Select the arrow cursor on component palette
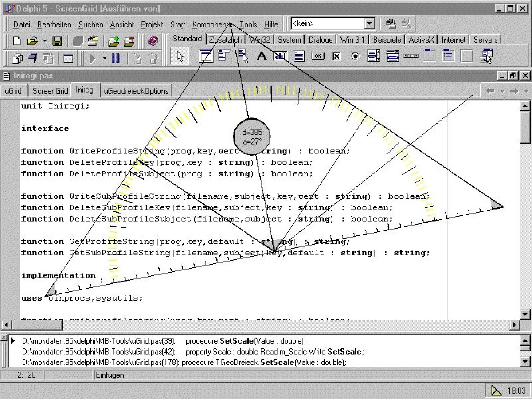The image size is (532, 399). (x=180, y=56)
